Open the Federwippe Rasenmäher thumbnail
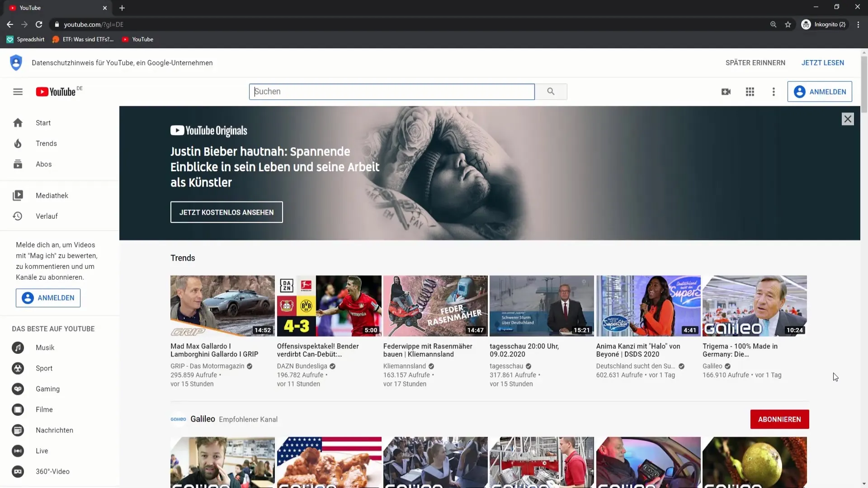The width and height of the screenshot is (868, 488). pyautogui.click(x=435, y=306)
